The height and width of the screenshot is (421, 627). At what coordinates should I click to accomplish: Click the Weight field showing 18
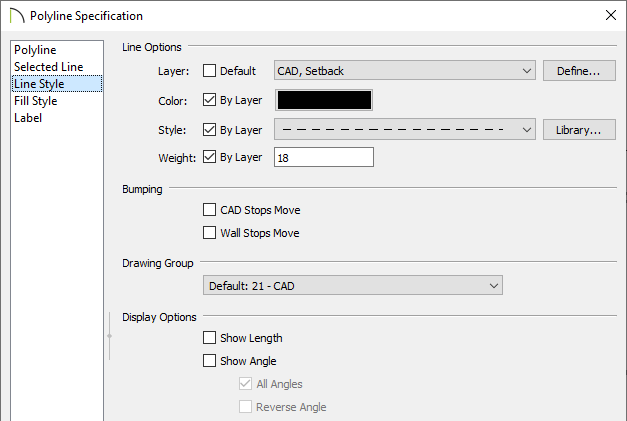[324, 157]
